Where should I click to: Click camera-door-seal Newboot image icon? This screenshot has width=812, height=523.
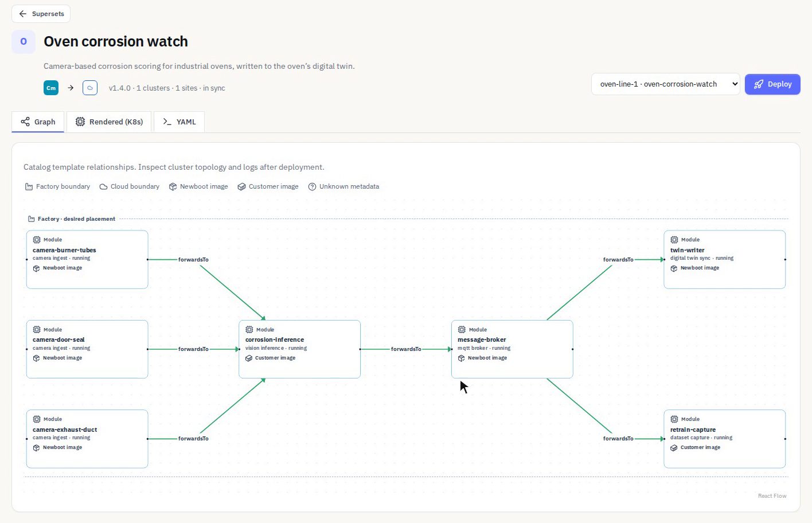tap(37, 358)
